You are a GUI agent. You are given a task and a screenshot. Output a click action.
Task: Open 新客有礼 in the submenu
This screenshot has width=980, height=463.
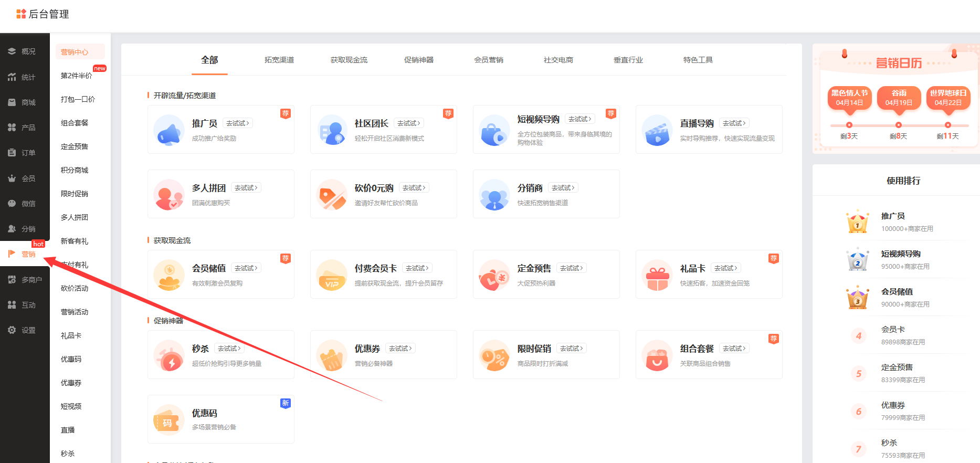pos(75,241)
